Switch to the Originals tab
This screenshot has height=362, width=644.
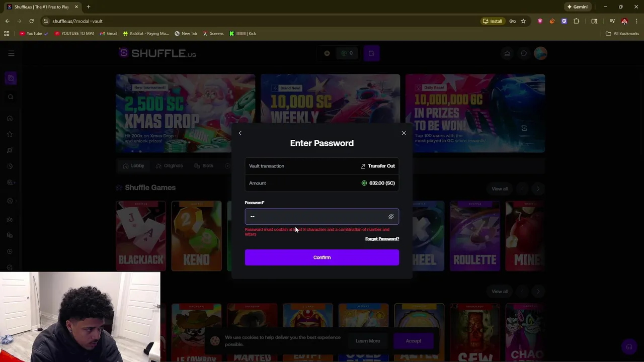[x=169, y=165]
